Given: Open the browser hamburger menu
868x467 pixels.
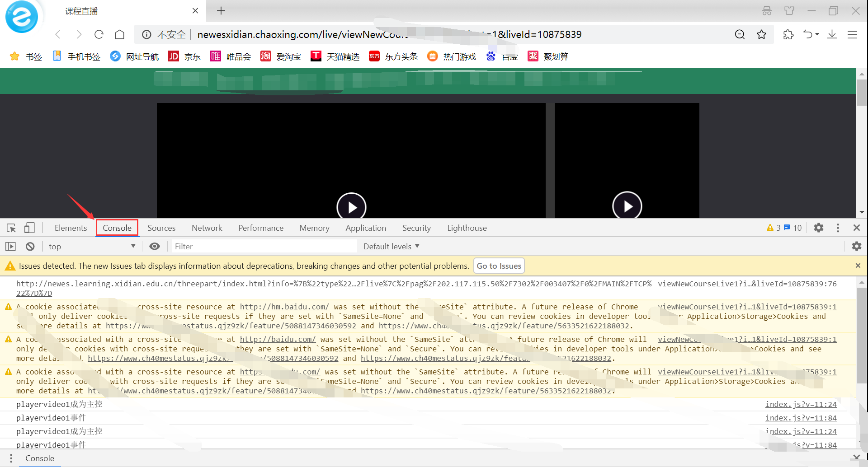Looking at the screenshot, I should [x=852, y=34].
